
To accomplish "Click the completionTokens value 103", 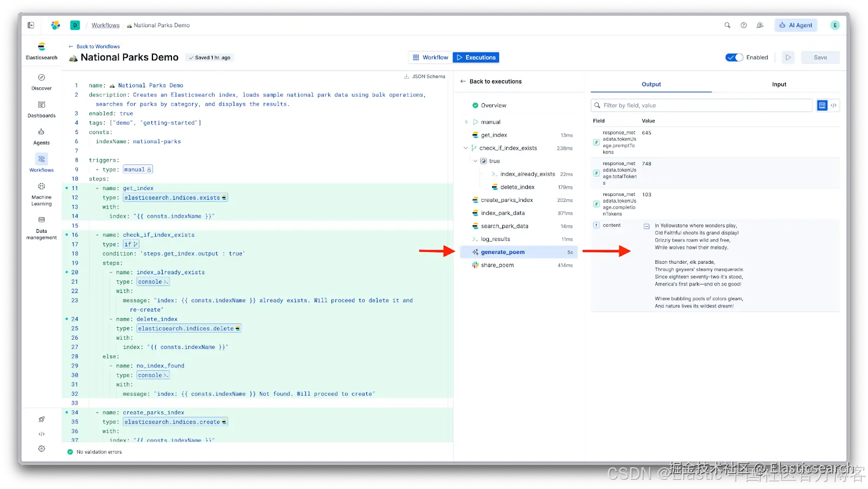I will click(646, 195).
